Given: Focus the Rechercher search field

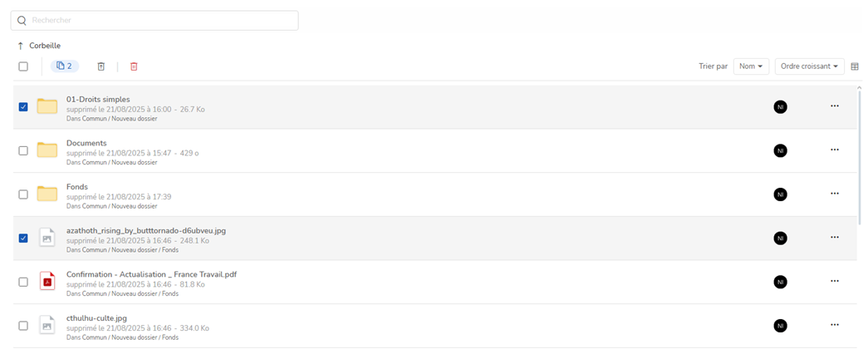Looking at the screenshot, I should coord(158,20).
